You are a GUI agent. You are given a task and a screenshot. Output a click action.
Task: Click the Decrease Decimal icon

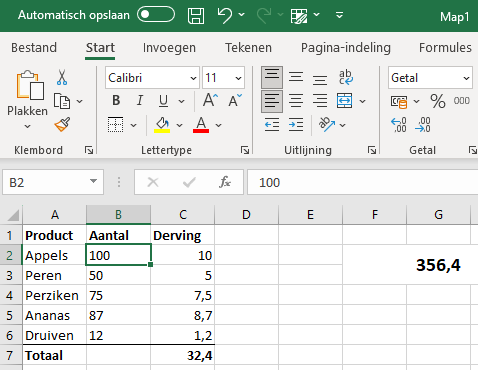click(423, 125)
